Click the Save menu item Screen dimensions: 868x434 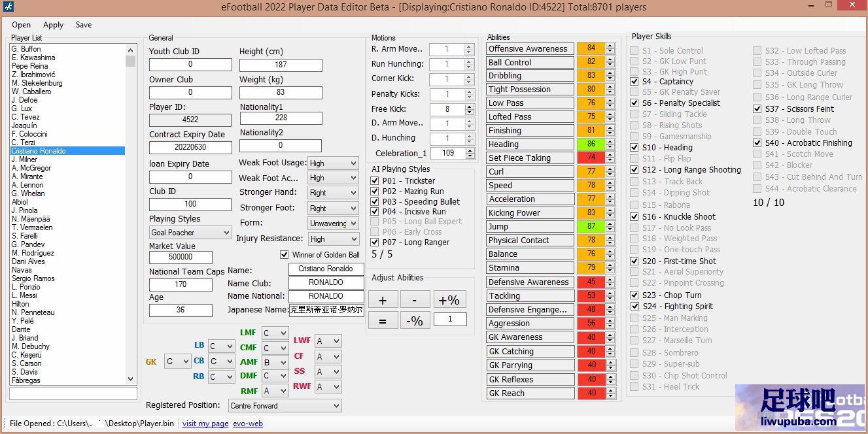pyautogui.click(x=84, y=25)
